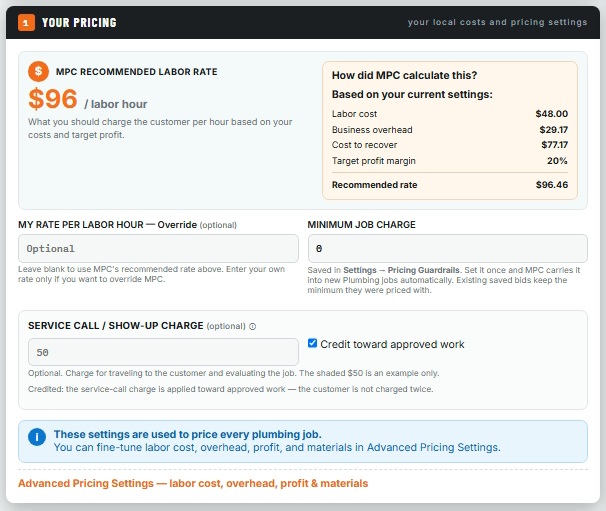606x511 pixels.
Task: Focus the rate per labor hour override field
Action: (x=158, y=249)
